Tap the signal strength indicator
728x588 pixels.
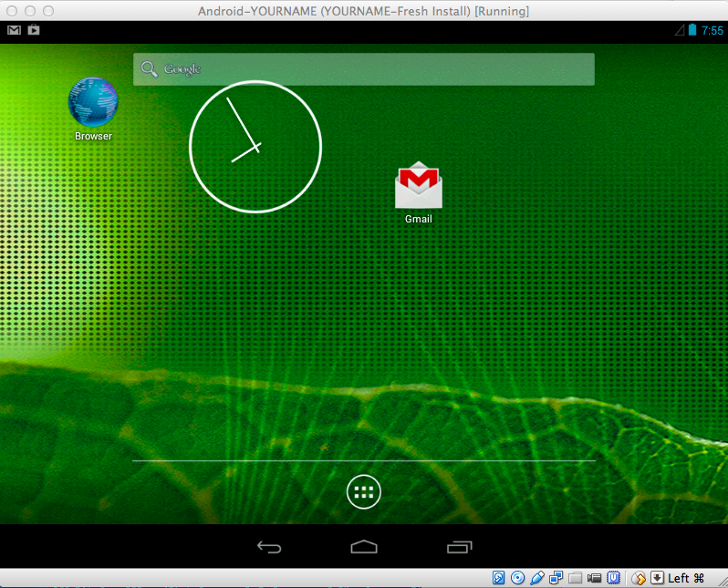coord(680,31)
